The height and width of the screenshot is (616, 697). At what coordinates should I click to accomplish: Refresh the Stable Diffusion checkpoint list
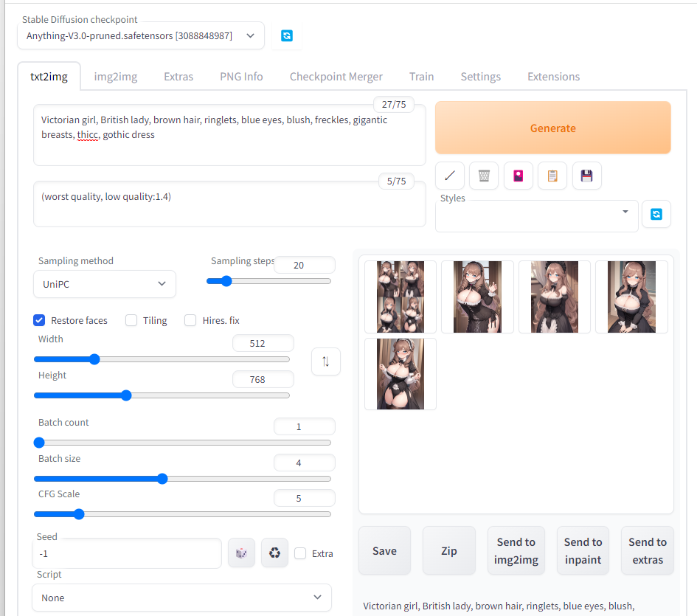pyautogui.click(x=287, y=35)
